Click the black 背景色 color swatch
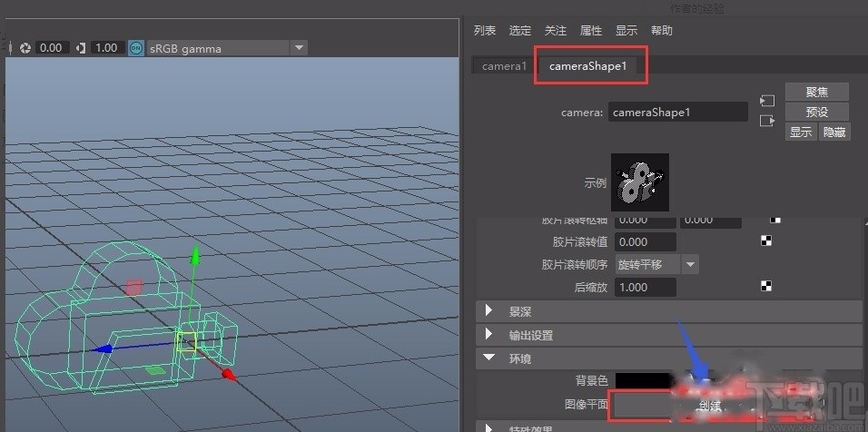 (x=643, y=380)
